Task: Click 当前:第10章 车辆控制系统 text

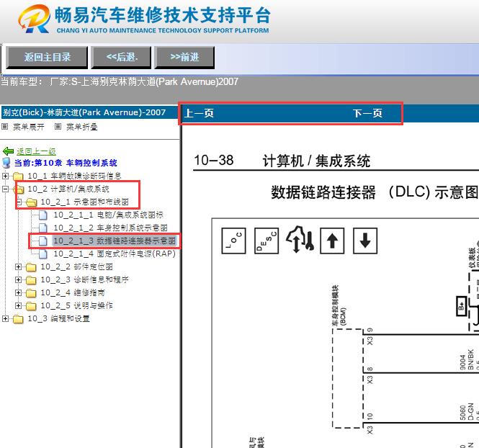Action: click(66, 163)
